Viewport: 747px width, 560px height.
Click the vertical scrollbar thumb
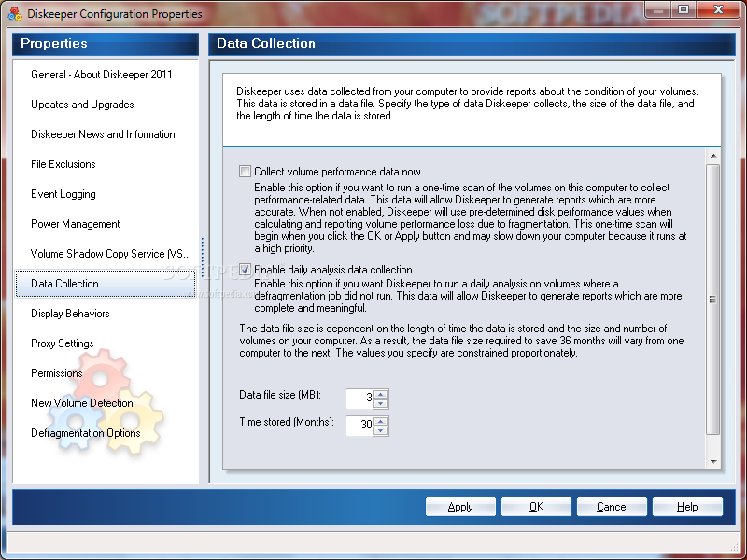click(713, 300)
